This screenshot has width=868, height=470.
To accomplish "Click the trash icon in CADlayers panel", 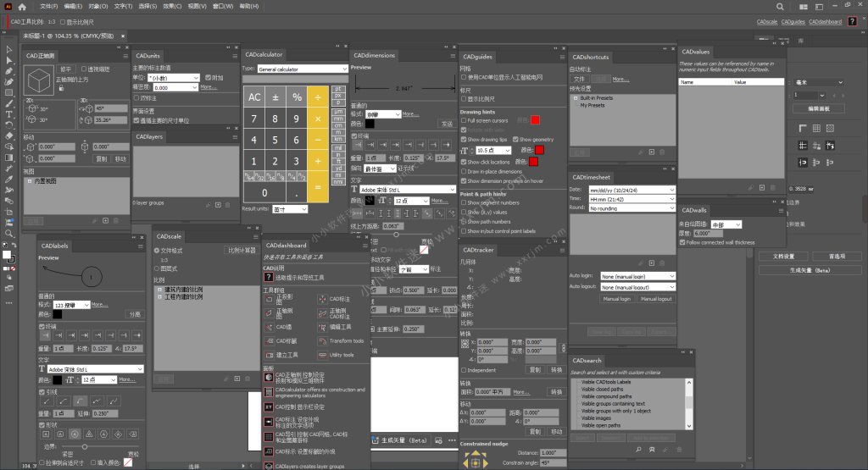I will (x=227, y=205).
